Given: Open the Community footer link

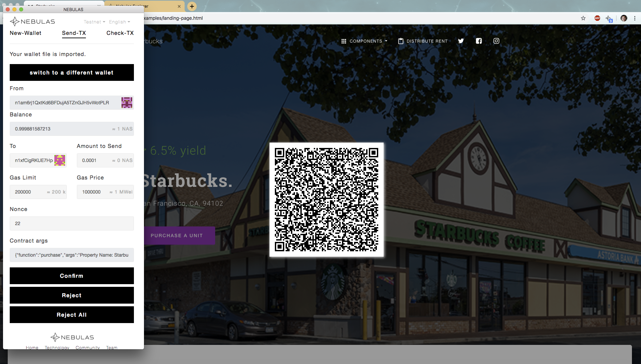Looking at the screenshot, I should 88,348.
